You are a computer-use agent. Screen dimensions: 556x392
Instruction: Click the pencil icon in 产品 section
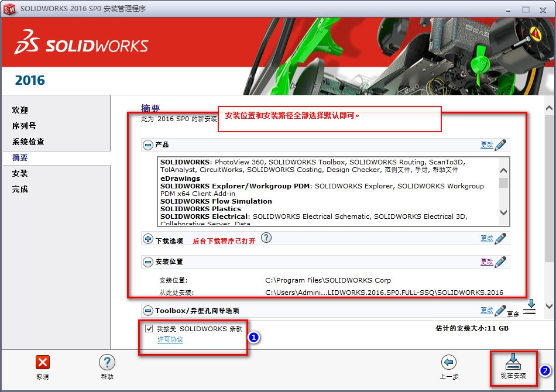tap(500, 145)
